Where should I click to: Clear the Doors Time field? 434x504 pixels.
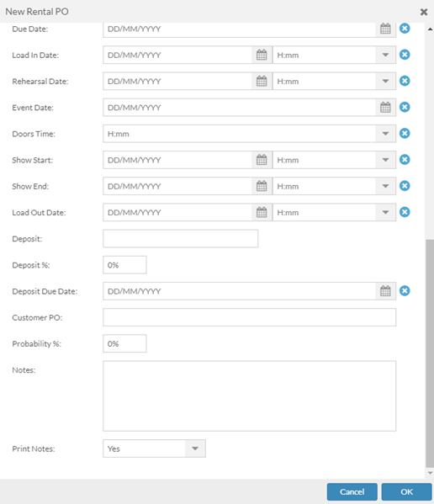(405, 134)
